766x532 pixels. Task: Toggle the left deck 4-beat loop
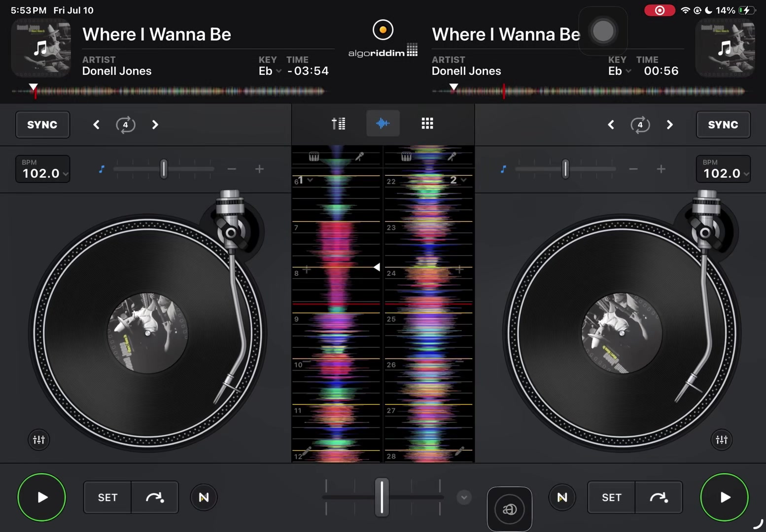(x=125, y=125)
